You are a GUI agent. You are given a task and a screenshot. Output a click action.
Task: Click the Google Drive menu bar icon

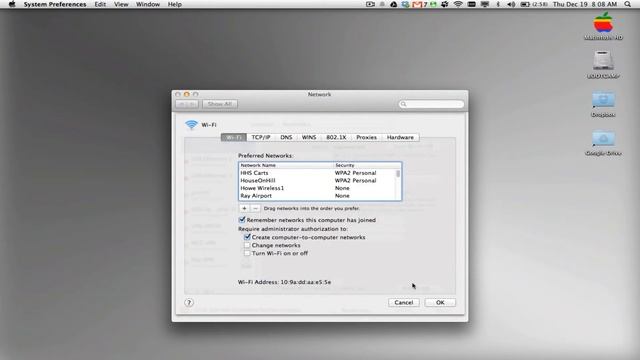click(x=394, y=4)
